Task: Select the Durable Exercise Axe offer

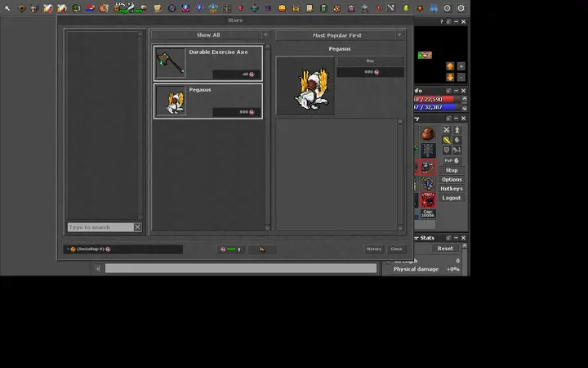Action: tap(208, 64)
